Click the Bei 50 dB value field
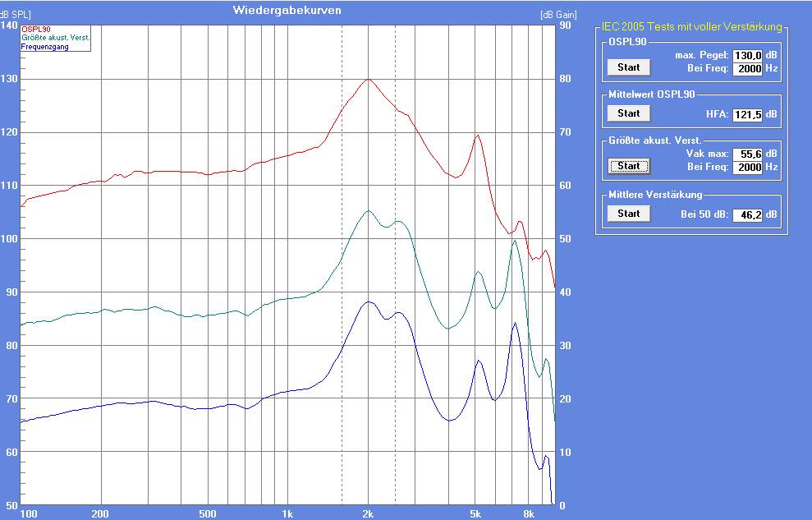Image resolution: width=812 pixels, height=520 pixels. [x=748, y=214]
